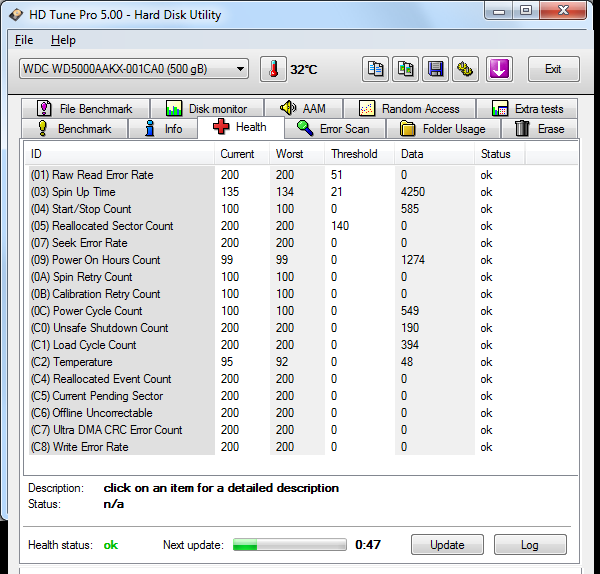This screenshot has height=574, width=600.
Task: Click the Worst column header
Action: coord(297,154)
